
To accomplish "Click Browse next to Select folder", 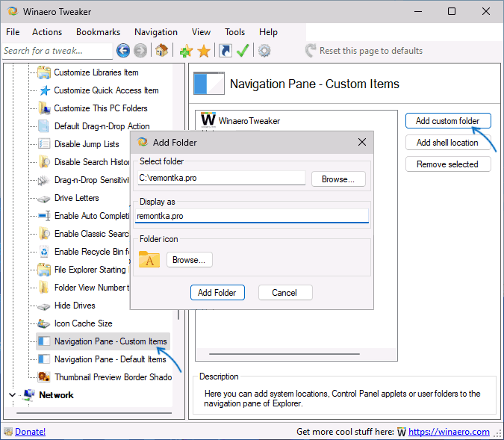I will [x=338, y=179].
